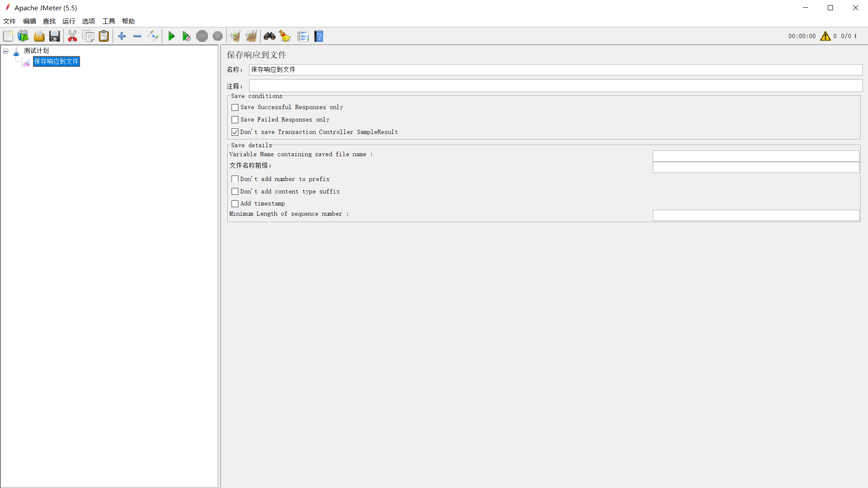
Task: Click the Variable Name saved file name field
Action: pyautogui.click(x=755, y=156)
